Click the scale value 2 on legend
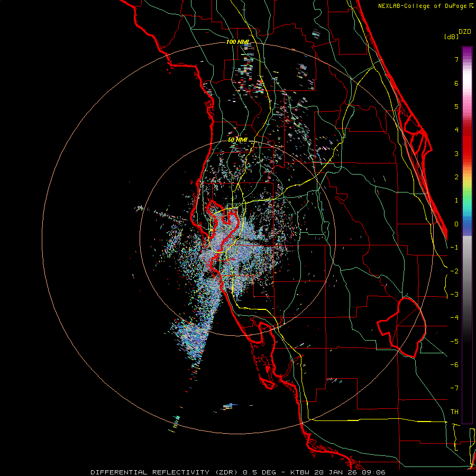This screenshot has width=476, height=476. click(456, 177)
